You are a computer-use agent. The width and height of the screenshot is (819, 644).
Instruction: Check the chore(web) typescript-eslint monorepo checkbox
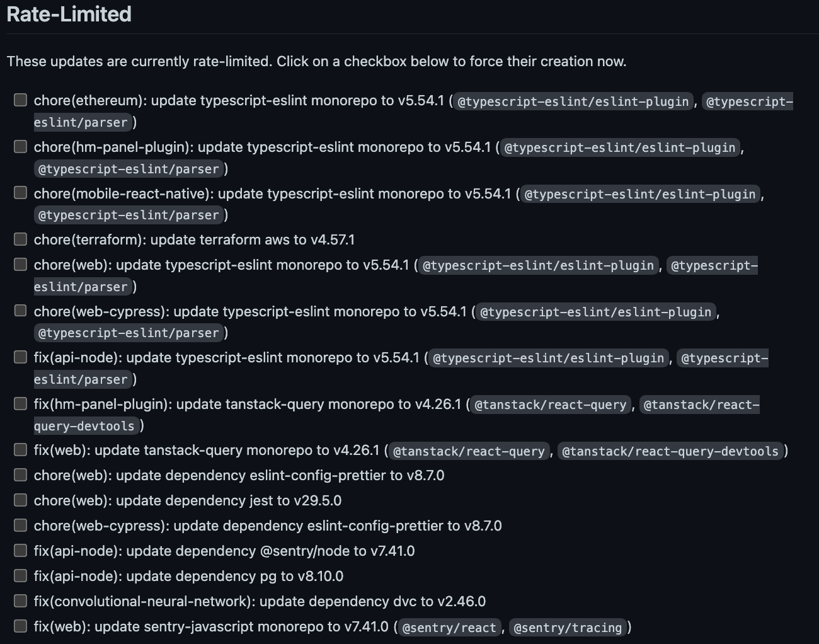pyautogui.click(x=20, y=264)
